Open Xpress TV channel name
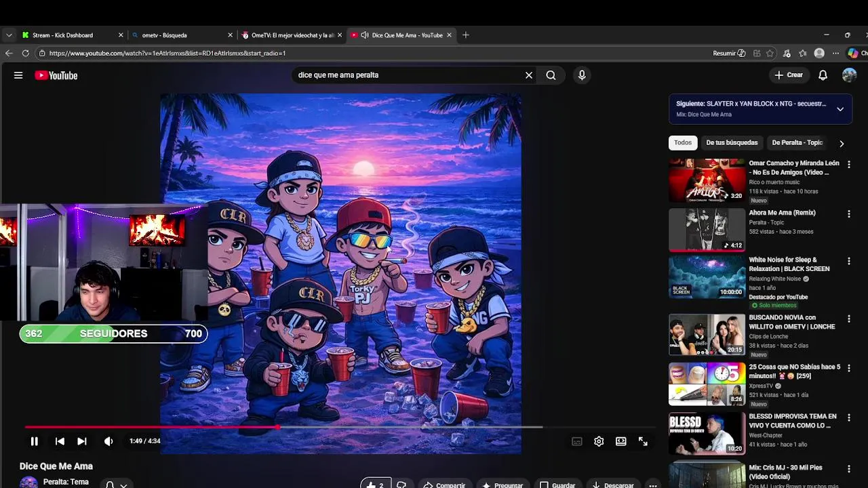The width and height of the screenshot is (868, 488). pos(762,386)
